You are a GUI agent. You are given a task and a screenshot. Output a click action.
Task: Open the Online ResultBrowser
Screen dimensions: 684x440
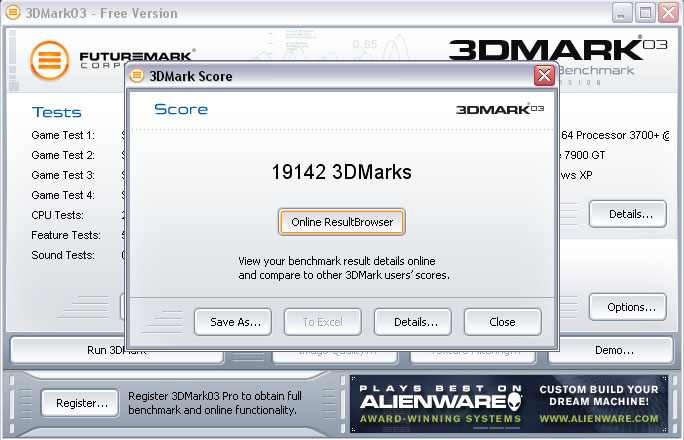coord(342,222)
